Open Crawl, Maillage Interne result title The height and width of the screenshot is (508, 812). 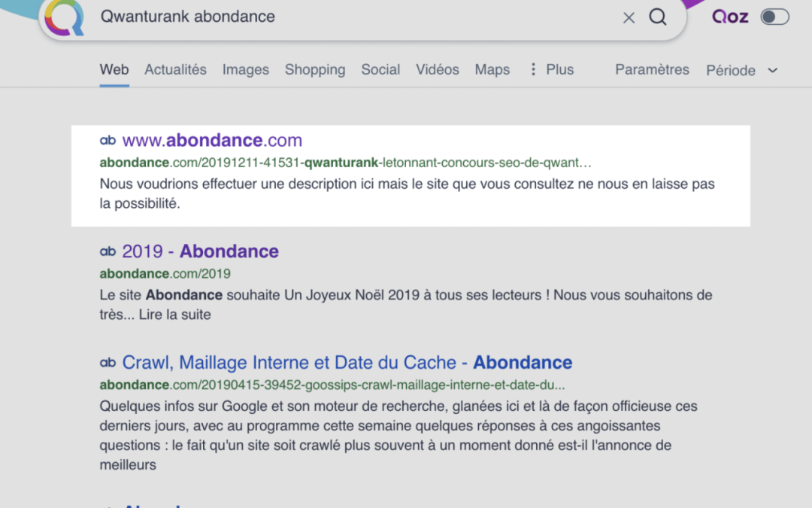(347, 362)
